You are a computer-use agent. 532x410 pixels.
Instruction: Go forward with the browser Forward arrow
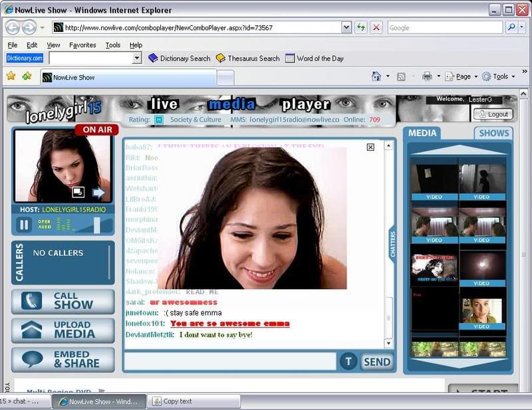point(29,27)
